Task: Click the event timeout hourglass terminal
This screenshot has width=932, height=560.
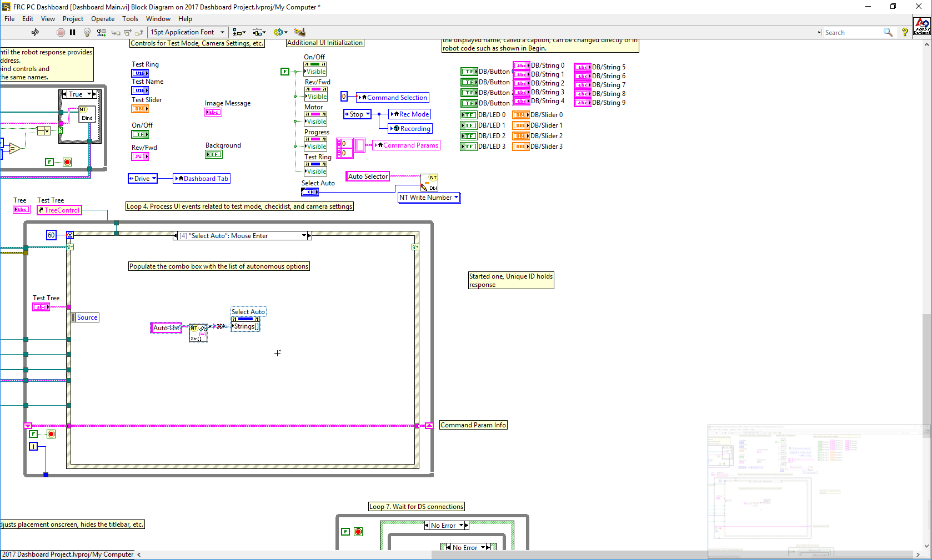Action: [x=70, y=235]
